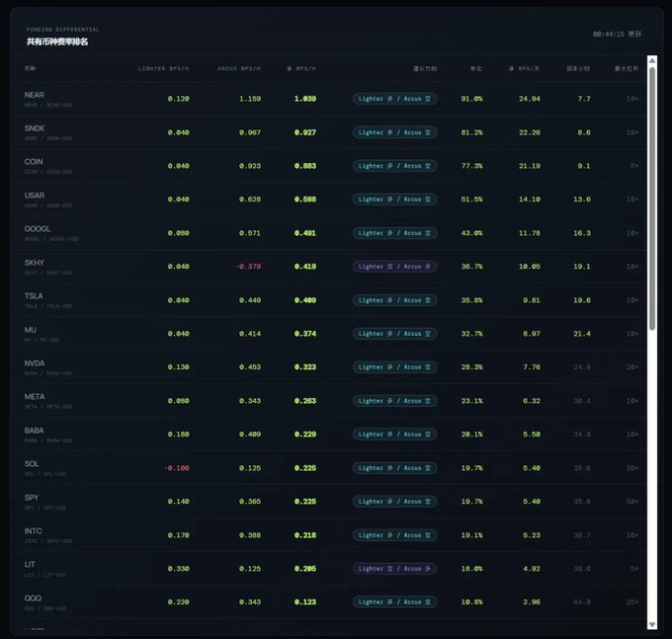Click the 23.1% value in META row
Viewport: 672px width, 639px height.
point(471,401)
